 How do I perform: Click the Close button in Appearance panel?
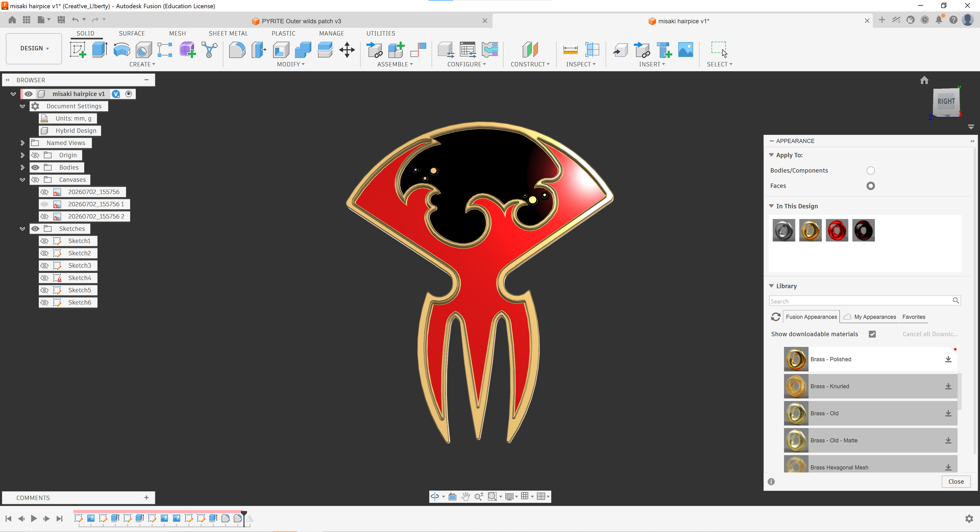click(956, 481)
